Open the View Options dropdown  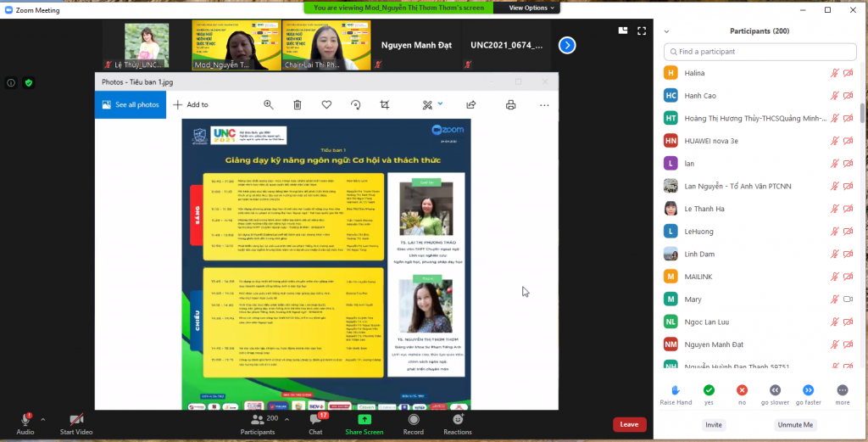coord(531,8)
